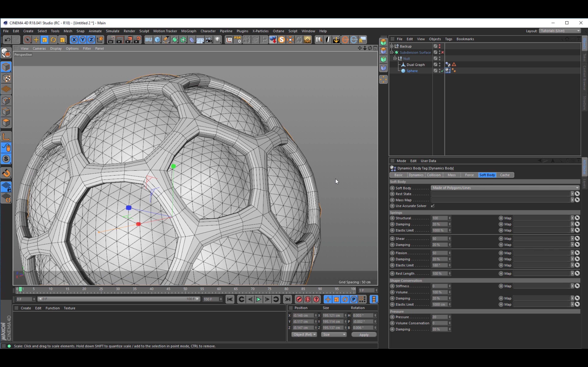Open the Object (Rel) coordinate dropdown
588x367 pixels.
(x=304, y=334)
